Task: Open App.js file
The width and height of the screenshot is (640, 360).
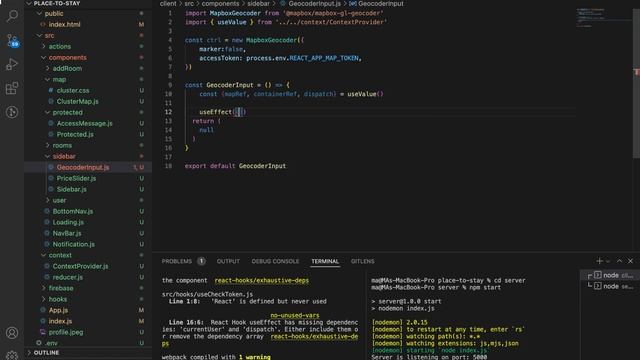Action: [58, 310]
